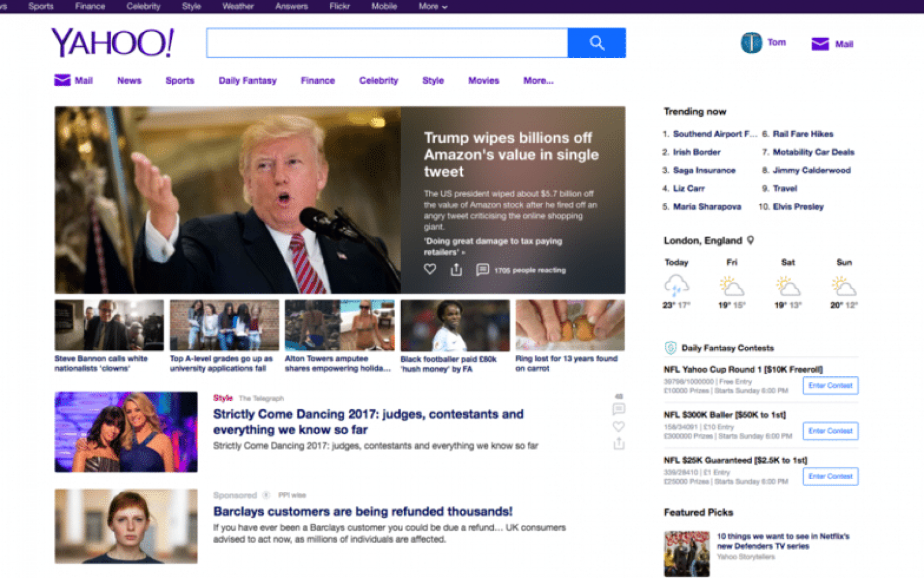Click 1705 people reacting text
924x578 pixels.
point(530,270)
